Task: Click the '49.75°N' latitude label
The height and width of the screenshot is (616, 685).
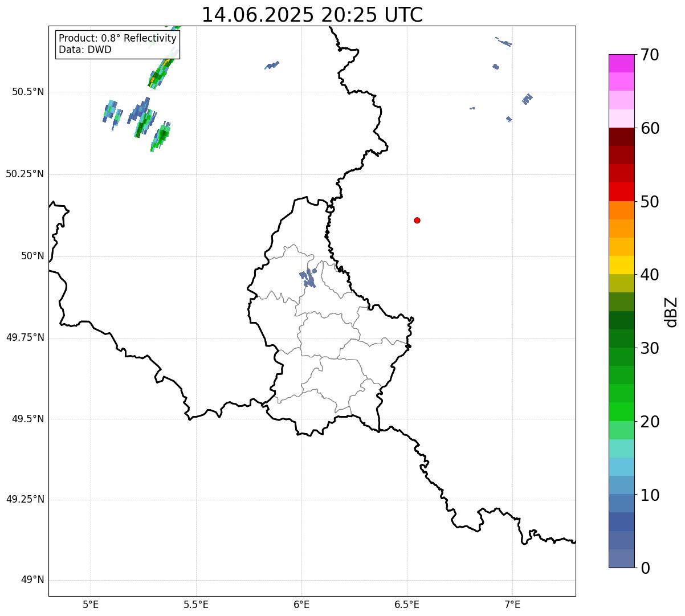Action: pyautogui.click(x=25, y=337)
